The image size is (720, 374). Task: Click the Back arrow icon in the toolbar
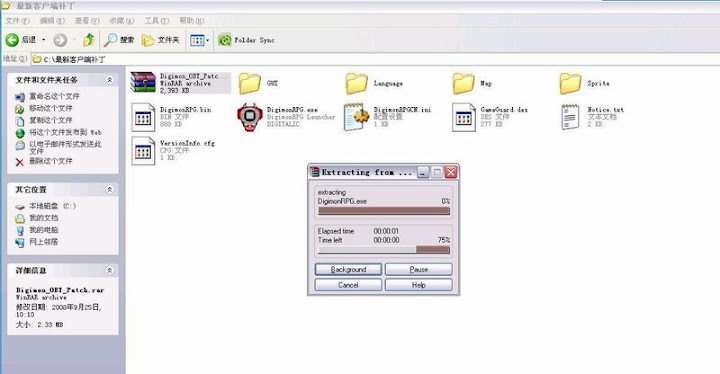pyautogui.click(x=12, y=40)
